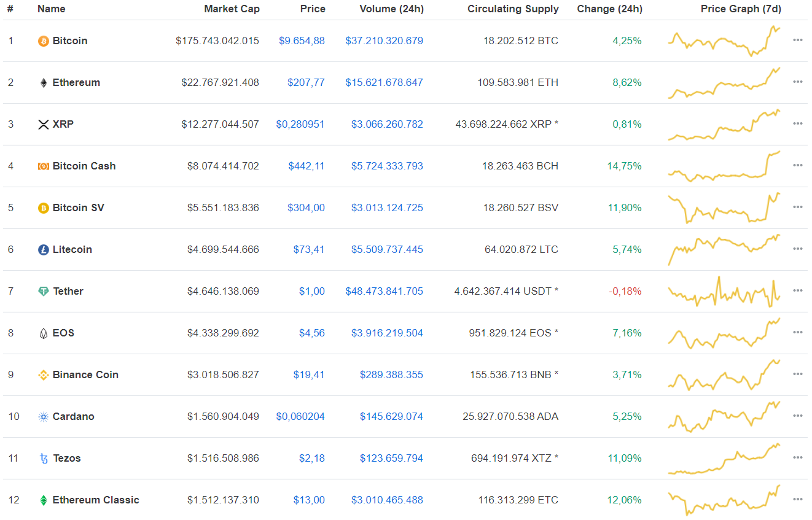
Task: Click the Binance Coin logo icon
Action: click(x=44, y=375)
